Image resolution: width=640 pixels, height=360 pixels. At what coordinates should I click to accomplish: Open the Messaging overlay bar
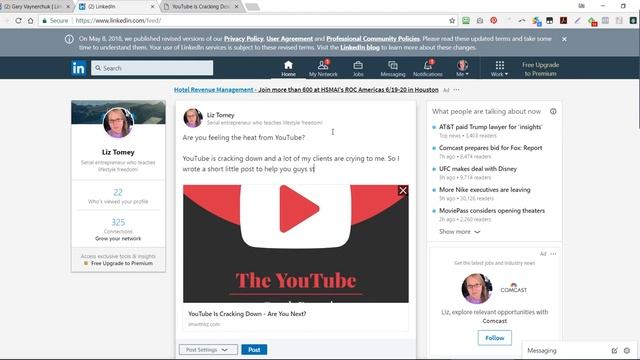pos(542,350)
